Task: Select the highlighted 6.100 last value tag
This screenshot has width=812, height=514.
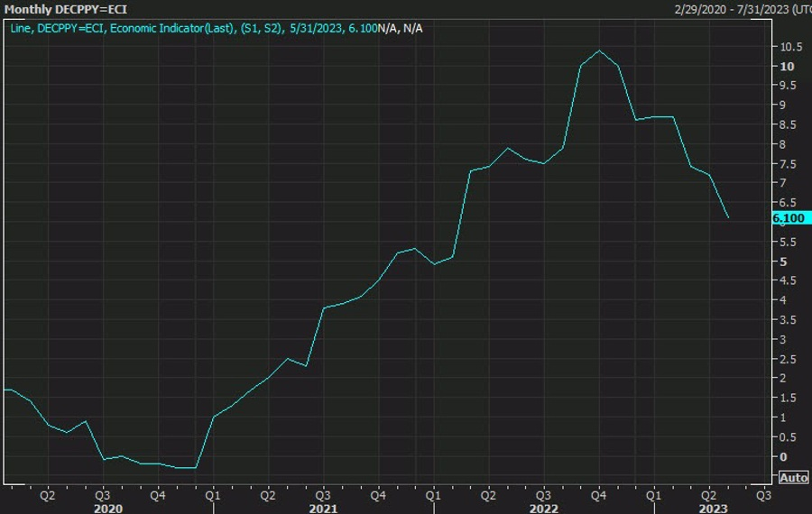Action: pos(789,218)
